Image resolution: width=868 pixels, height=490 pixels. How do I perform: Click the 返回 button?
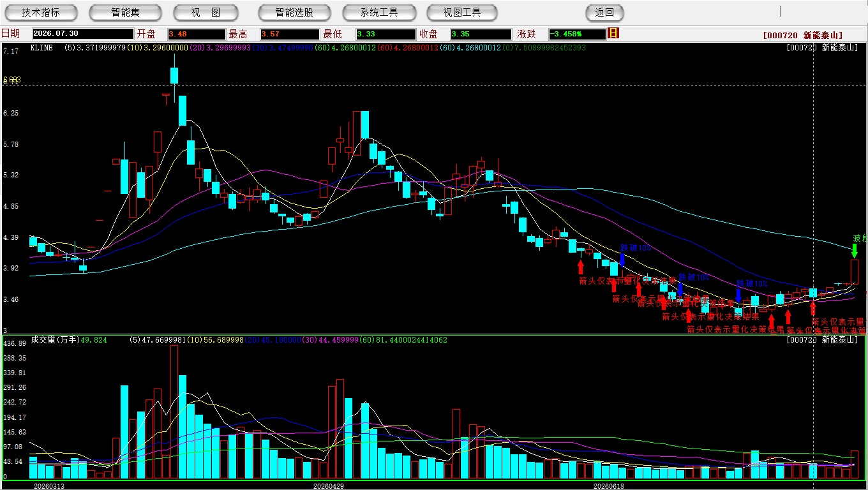(x=604, y=12)
